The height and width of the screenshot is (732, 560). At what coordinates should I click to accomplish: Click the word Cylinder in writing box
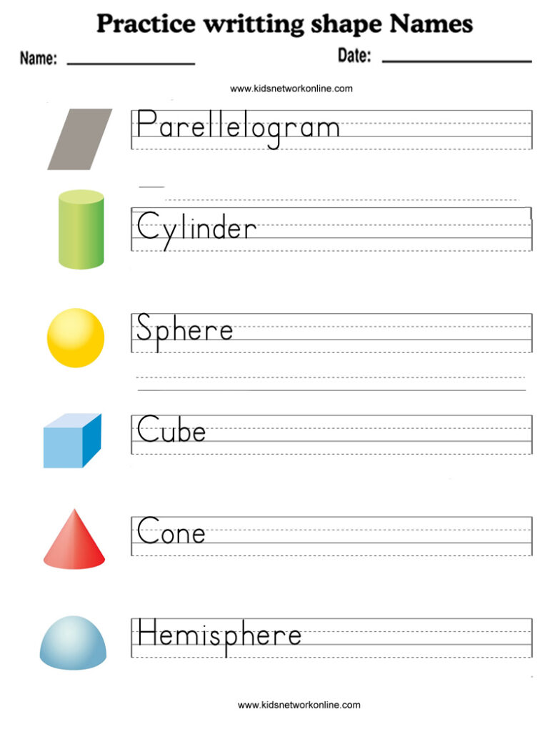(196, 229)
